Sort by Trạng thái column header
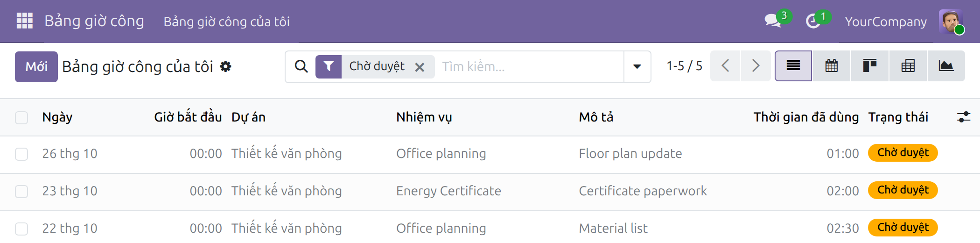 tap(898, 117)
